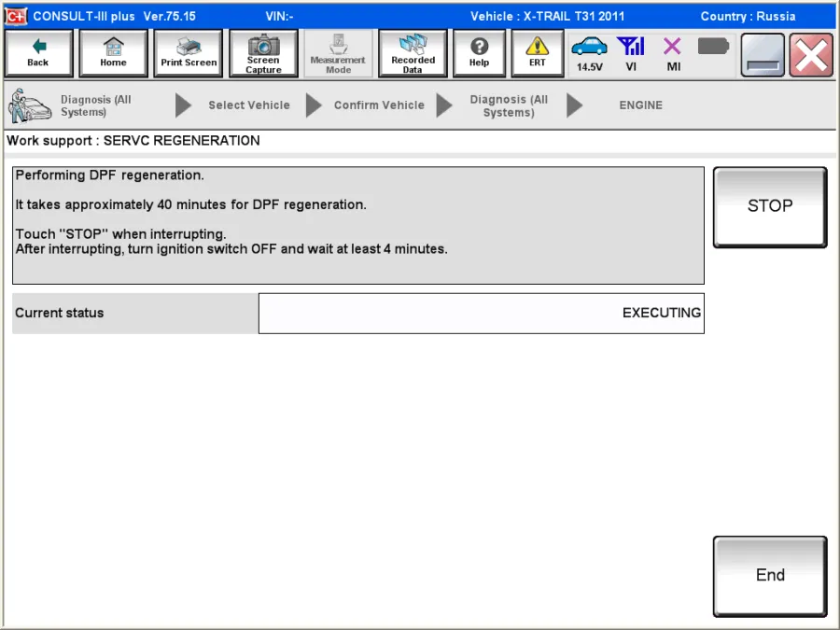Click the End button
Screen dimensions: 840x630
(770, 576)
